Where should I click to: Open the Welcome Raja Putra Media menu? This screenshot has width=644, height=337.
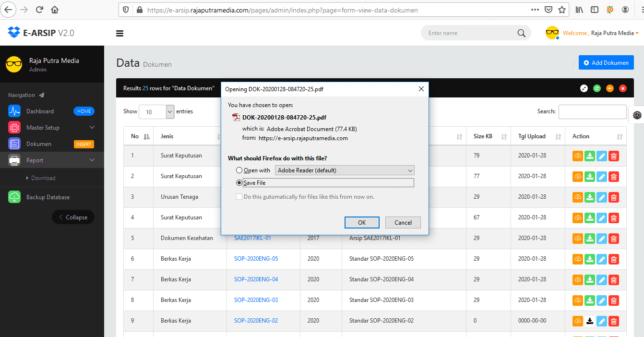coord(600,33)
